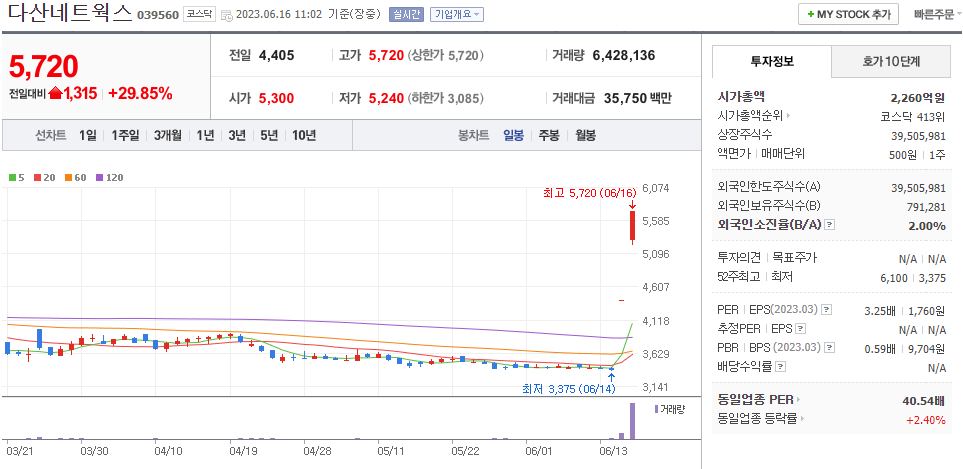This screenshot has width=963, height=469.
Task: Open the 동일업종 PER link
Action: click(x=758, y=400)
